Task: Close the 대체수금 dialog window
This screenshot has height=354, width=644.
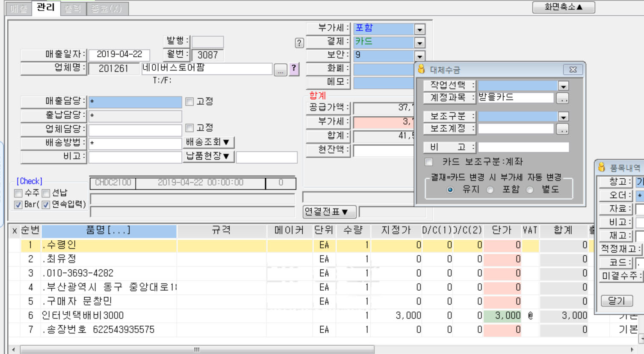Action: 573,69
